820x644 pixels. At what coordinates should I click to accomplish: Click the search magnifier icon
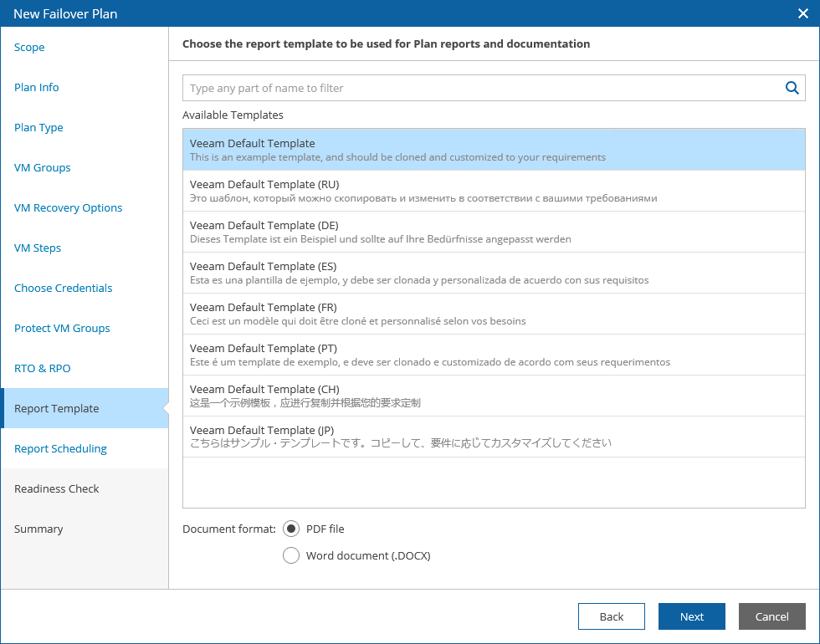click(792, 88)
